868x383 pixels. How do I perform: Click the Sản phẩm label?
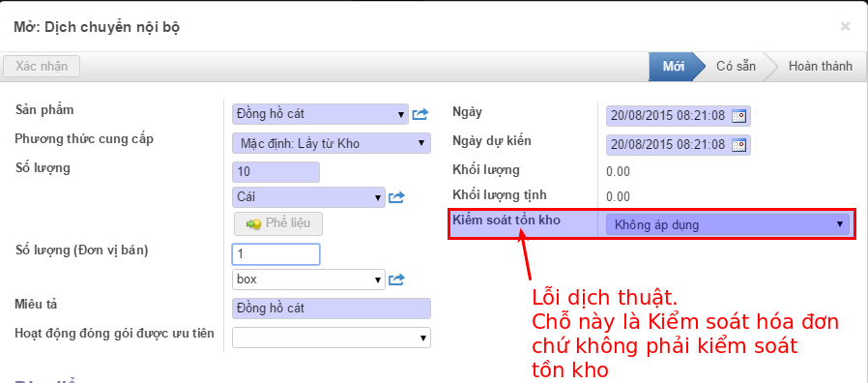pos(44,109)
